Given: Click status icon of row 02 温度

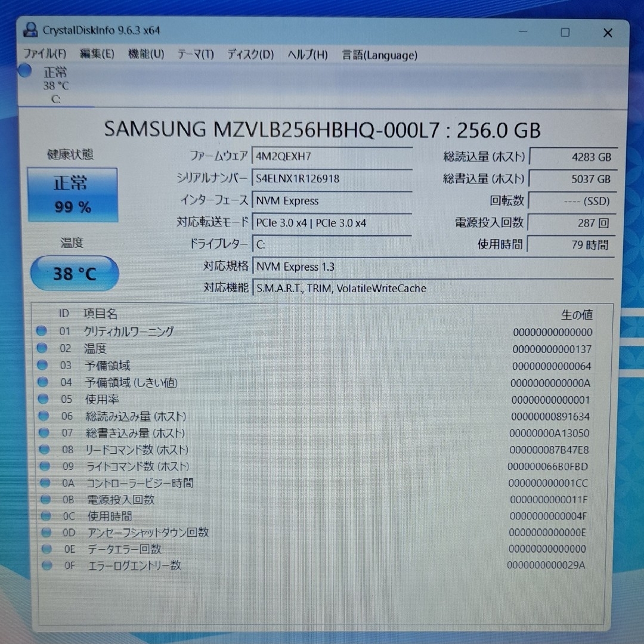Looking at the screenshot, I should pos(42,348).
